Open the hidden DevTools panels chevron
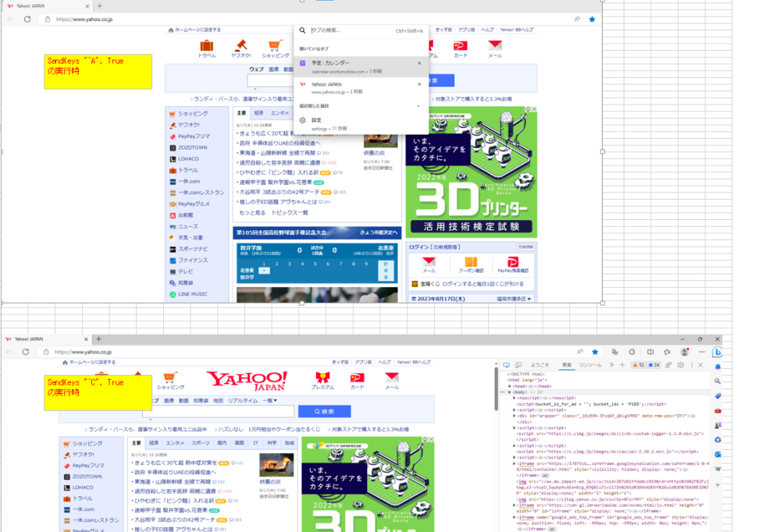 click(611, 364)
